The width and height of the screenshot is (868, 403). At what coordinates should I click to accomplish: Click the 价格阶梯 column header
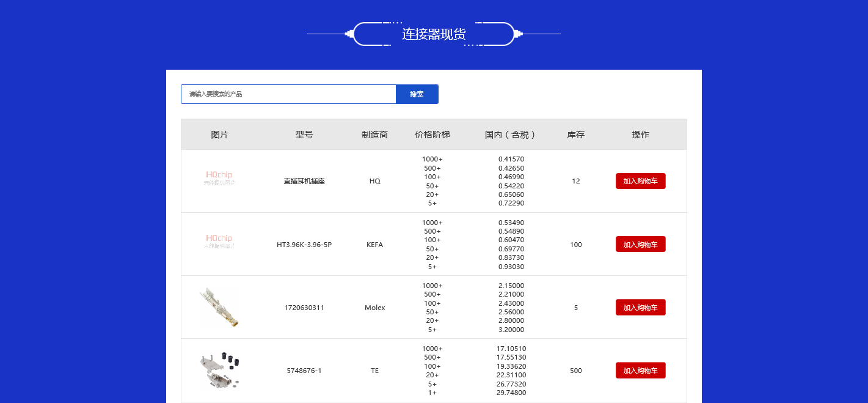pyautogui.click(x=432, y=135)
